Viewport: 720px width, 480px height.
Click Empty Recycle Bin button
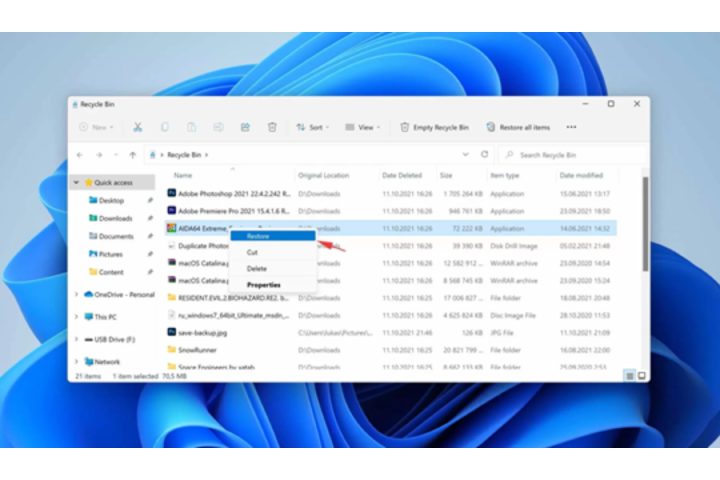point(434,127)
